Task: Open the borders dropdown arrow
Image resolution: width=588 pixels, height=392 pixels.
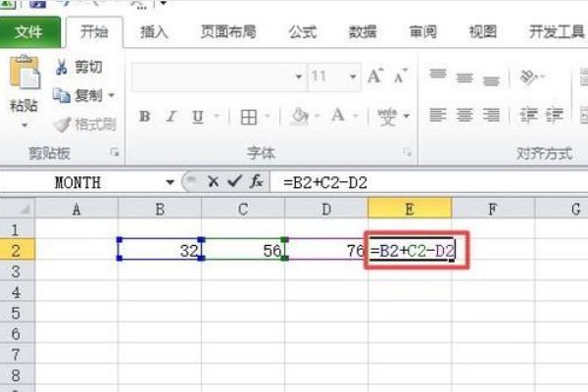Action: 268,116
